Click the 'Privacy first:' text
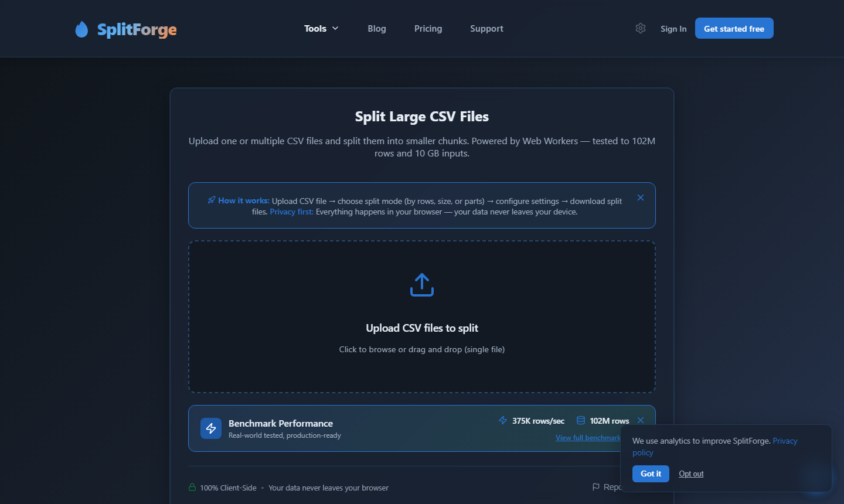 [291, 212]
